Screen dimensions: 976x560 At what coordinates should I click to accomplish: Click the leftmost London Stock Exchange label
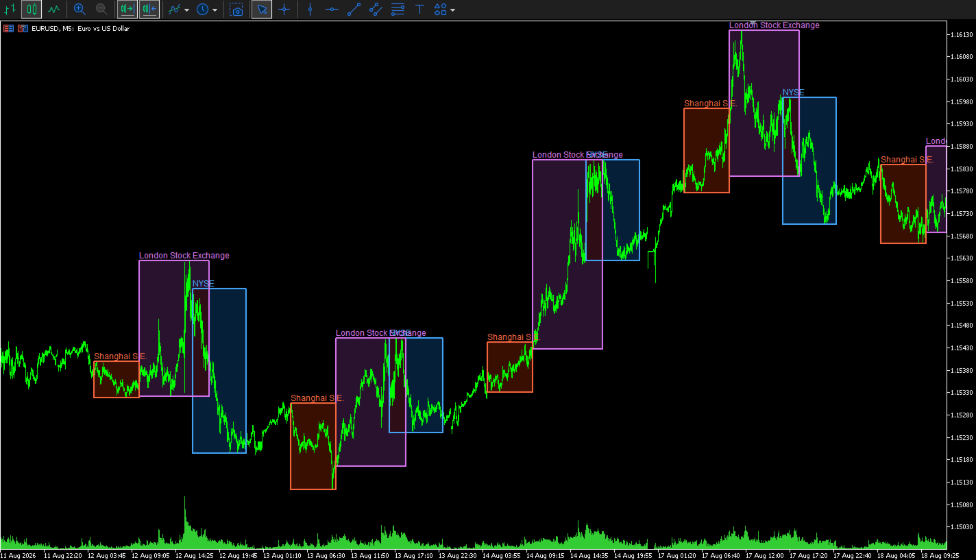[184, 256]
